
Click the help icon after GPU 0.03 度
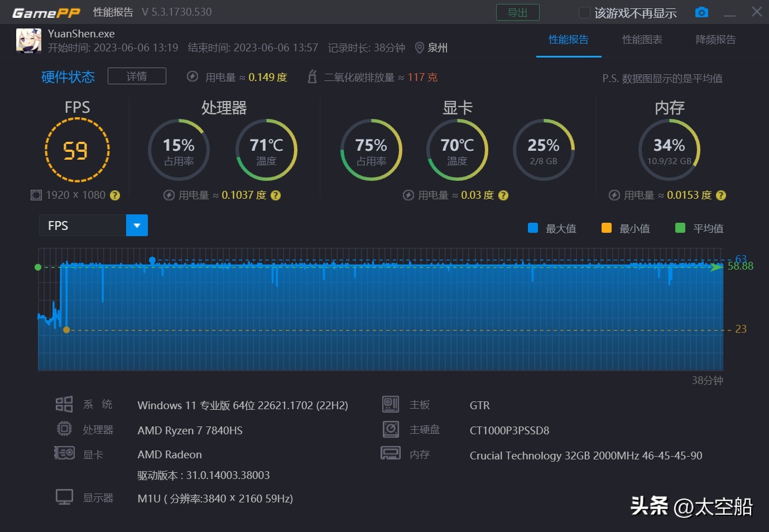(503, 195)
